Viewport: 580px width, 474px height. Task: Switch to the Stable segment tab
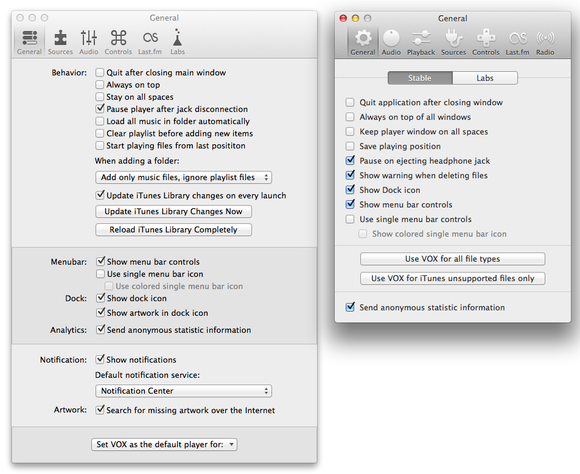coord(420,78)
